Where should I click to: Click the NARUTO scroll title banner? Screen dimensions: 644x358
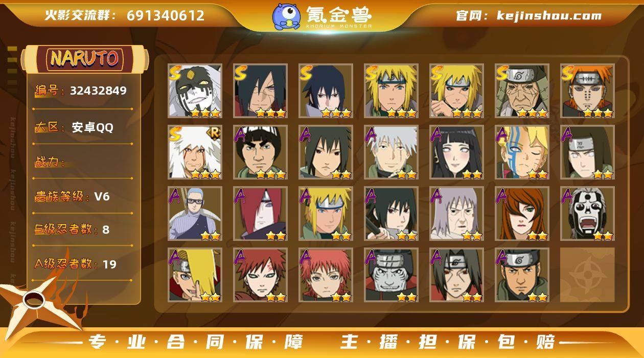click(x=85, y=58)
